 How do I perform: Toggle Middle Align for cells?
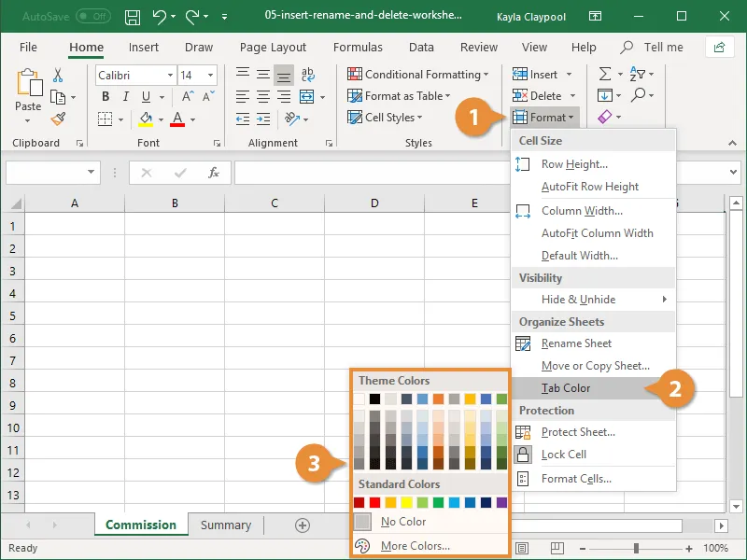[263, 75]
